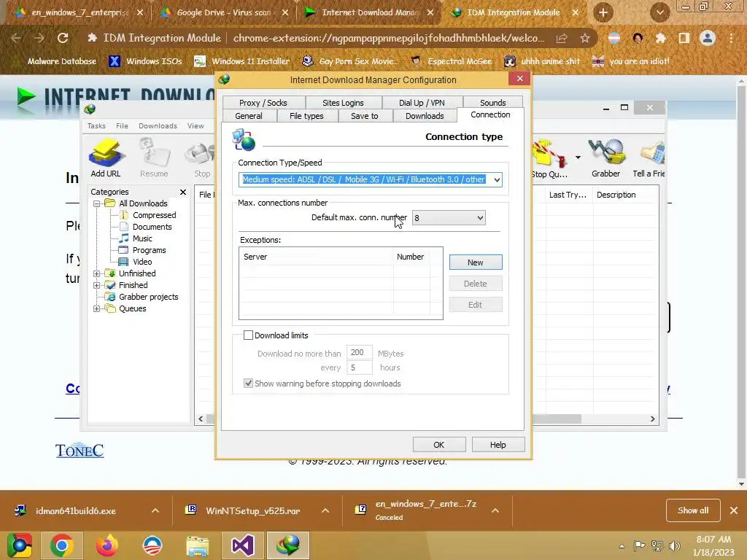Open the Connection Type/Speed dropdown

[496, 179]
